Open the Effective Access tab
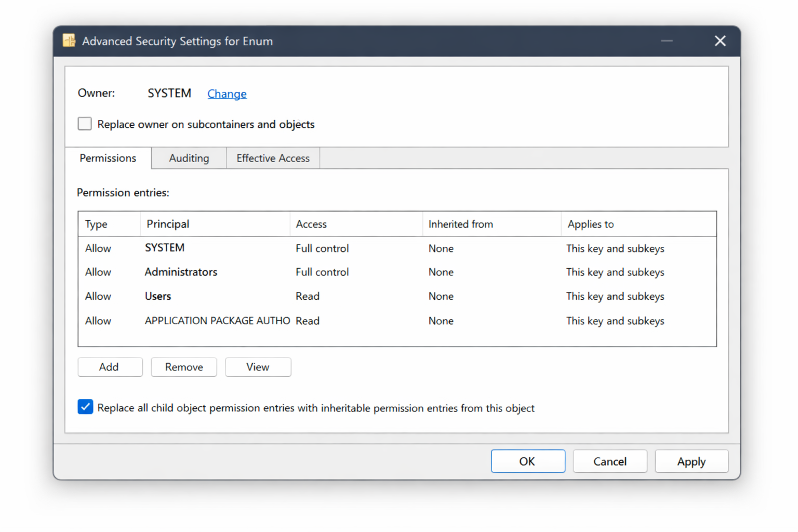 point(273,158)
